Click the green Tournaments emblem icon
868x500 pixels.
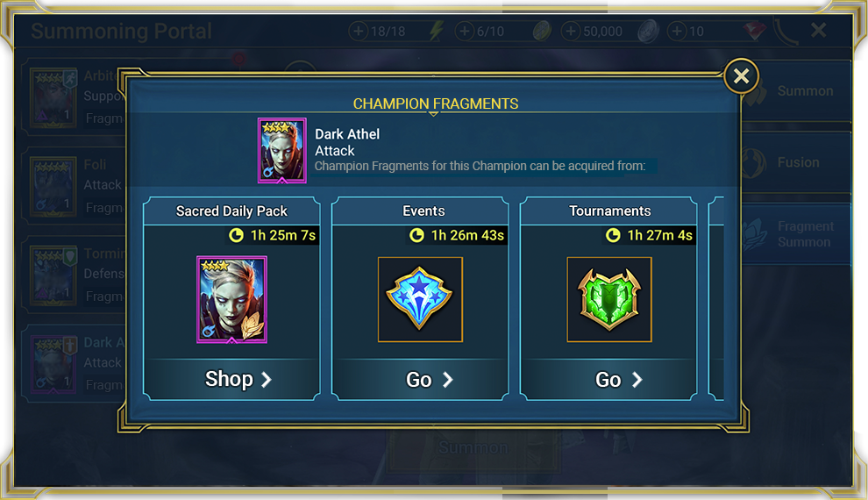pyautogui.click(x=609, y=299)
